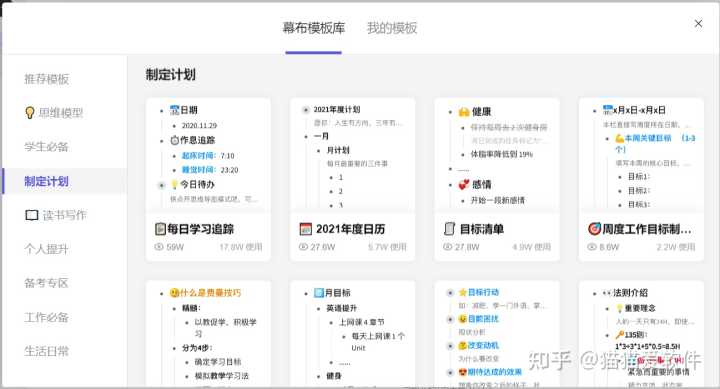The height and width of the screenshot is (389, 720).
Task: Open 每日学习追踪 preview thumbnail
Action: (x=208, y=155)
